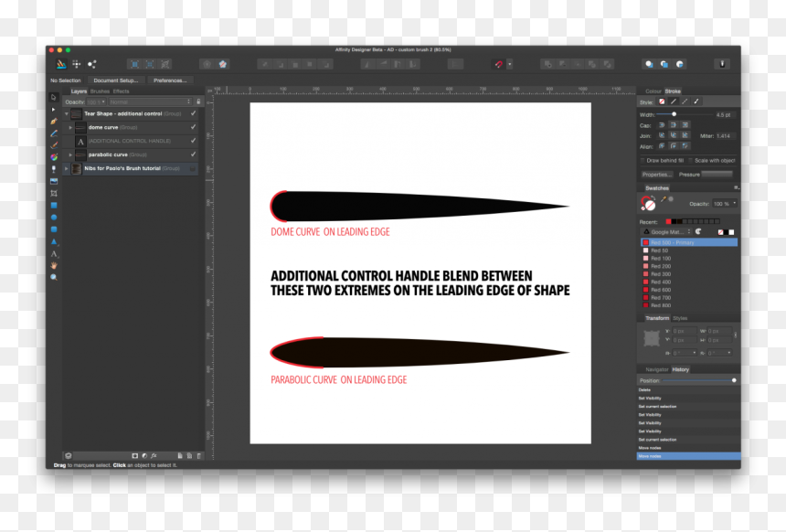Select the Red 500 - Primary swatch

689,242
